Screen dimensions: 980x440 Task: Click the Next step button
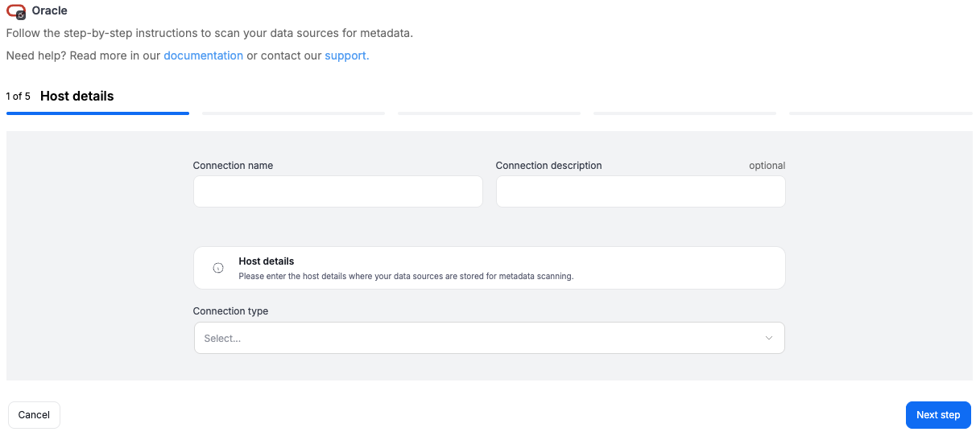pyautogui.click(x=938, y=415)
